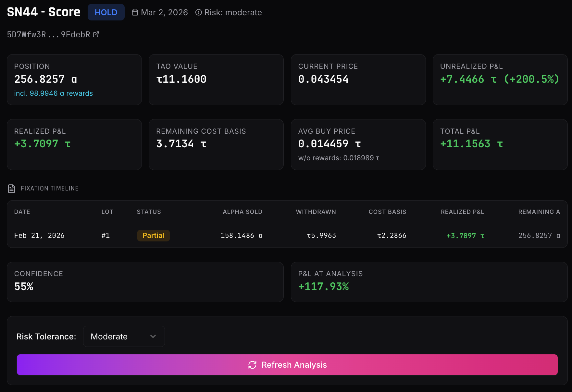Click incl. 98.9946 α rewards text
The width and height of the screenshot is (572, 392).
[54, 93]
